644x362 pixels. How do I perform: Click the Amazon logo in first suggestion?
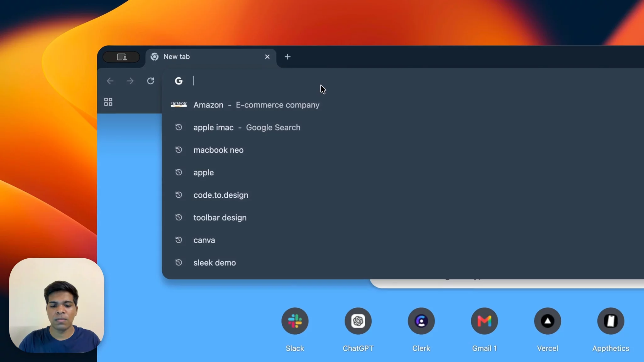pos(179,104)
